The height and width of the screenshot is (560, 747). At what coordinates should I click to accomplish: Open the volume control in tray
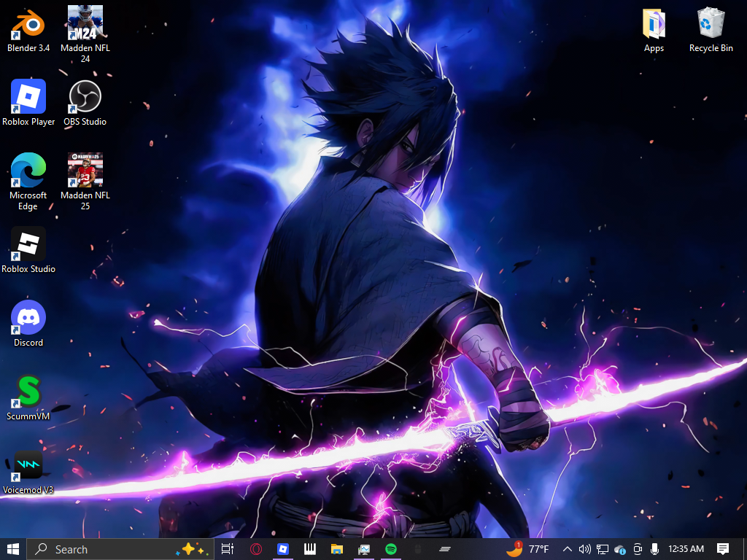point(584,549)
